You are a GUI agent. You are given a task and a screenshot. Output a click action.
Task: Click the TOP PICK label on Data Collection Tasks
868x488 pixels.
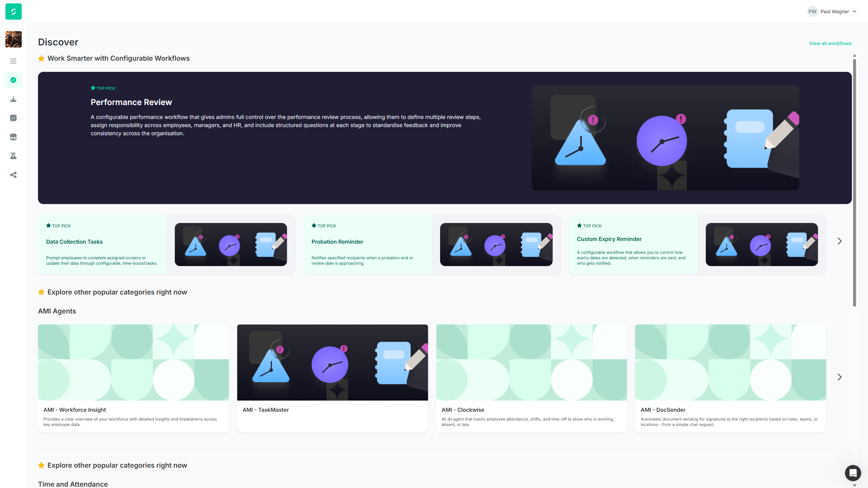pos(58,226)
